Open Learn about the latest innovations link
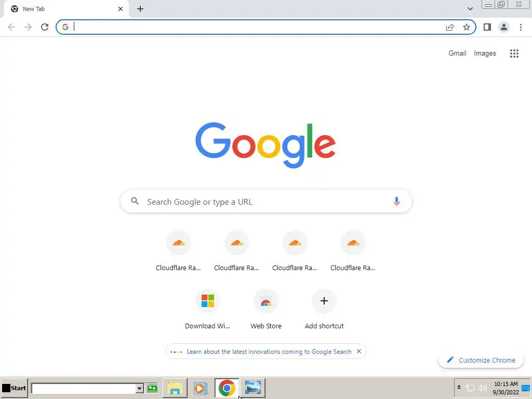 pos(269,352)
